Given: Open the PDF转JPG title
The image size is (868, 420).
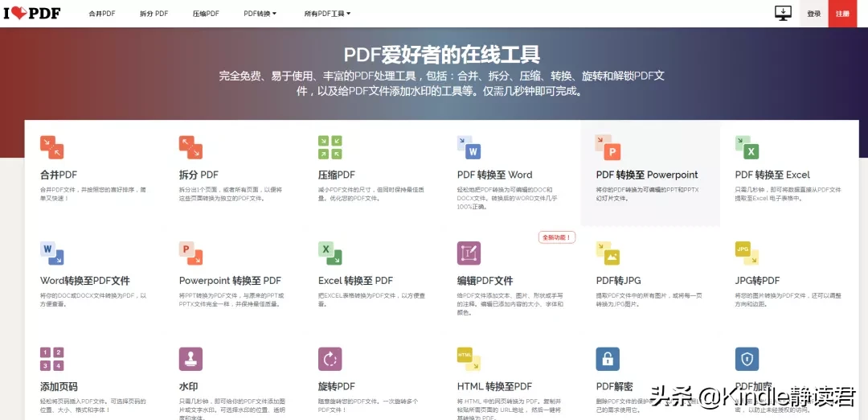Looking at the screenshot, I should pos(618,281).
